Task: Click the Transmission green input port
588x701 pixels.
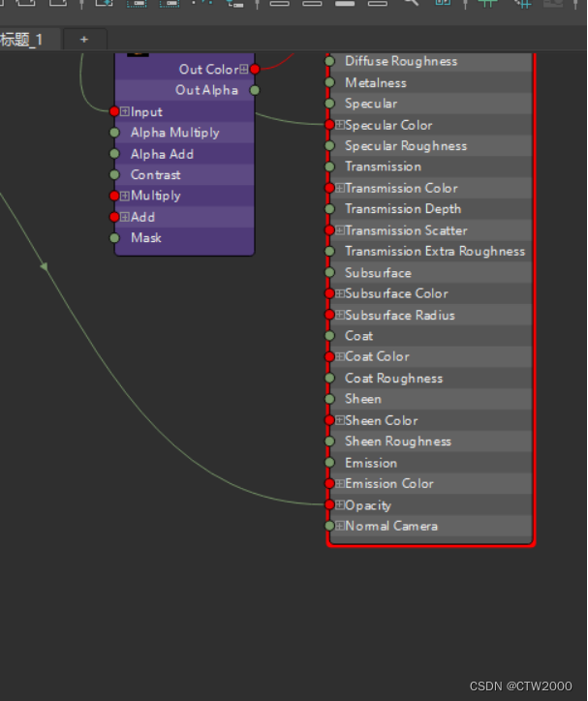Action: click(330, 167)
